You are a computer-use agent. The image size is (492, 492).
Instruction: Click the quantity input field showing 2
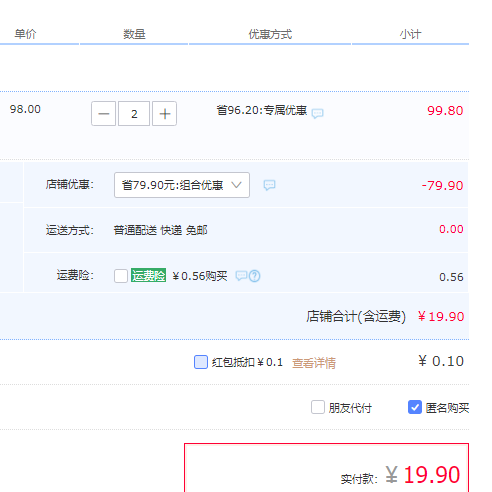pyautogui.click(x=134, y=114)
